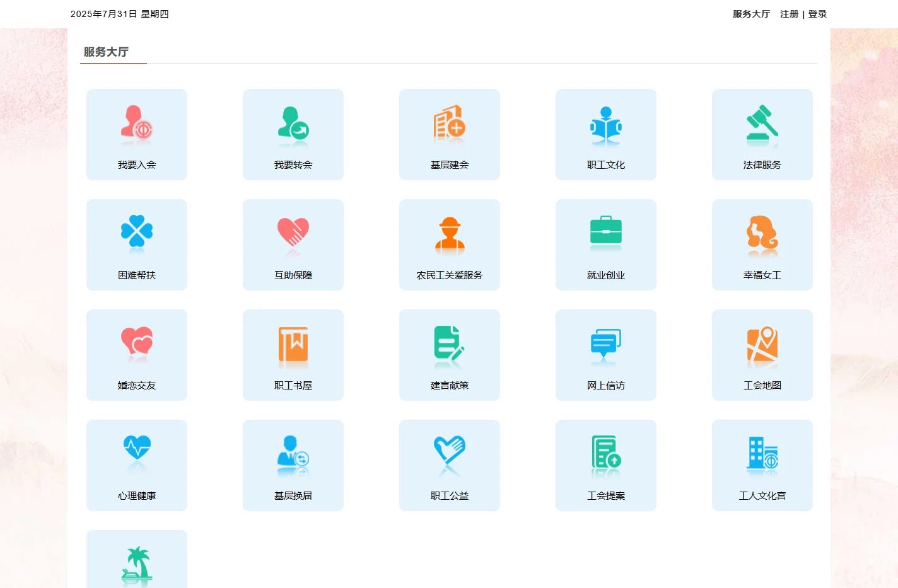Select the 困难帮扶 clover icon

tap(137, 234)
